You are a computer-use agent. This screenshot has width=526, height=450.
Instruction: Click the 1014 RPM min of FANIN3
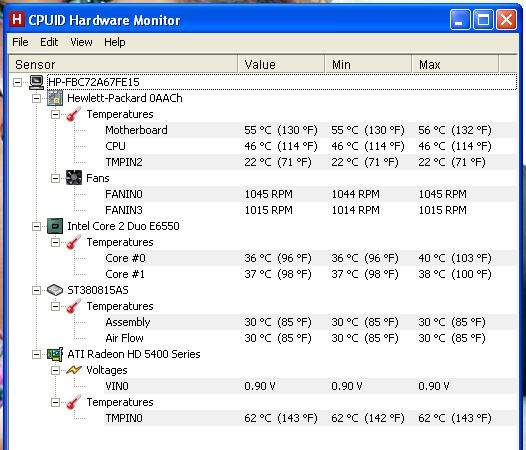[x=356, y=210]
